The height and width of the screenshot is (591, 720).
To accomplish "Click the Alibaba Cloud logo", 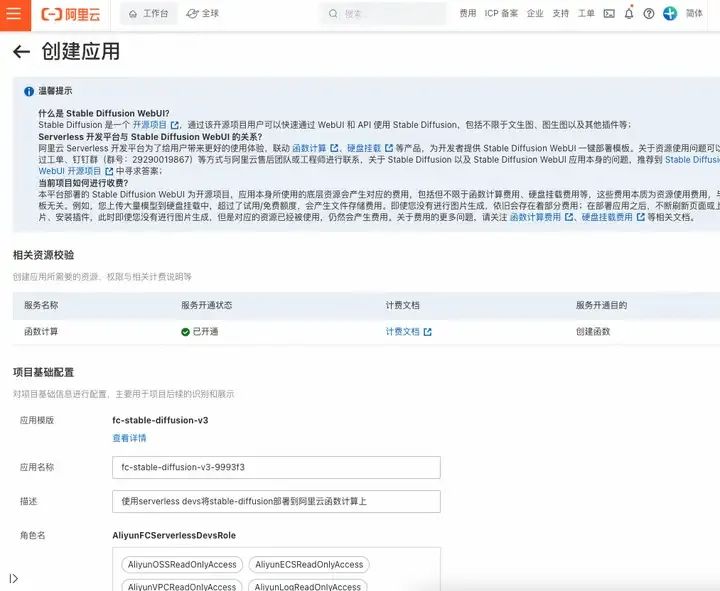I will click(x=71, y=14).
